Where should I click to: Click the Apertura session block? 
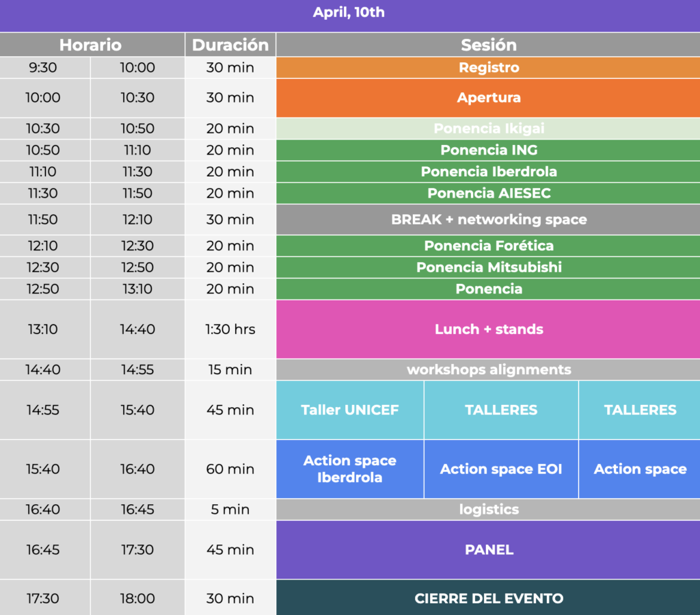488,98
